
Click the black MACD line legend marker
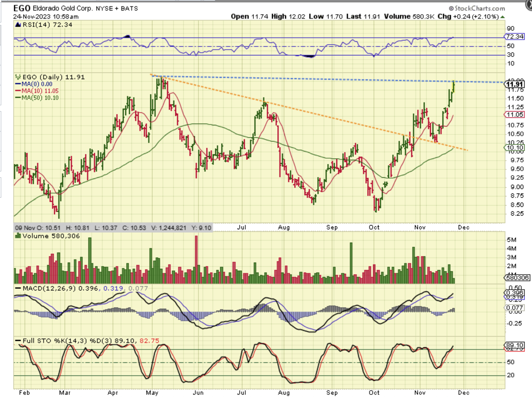tap(18, 288)
